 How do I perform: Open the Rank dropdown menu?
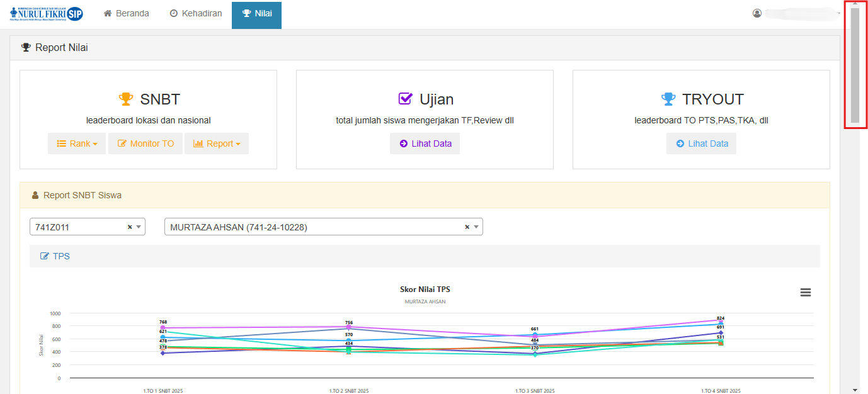pyautogui.click(x=77, y=144)
